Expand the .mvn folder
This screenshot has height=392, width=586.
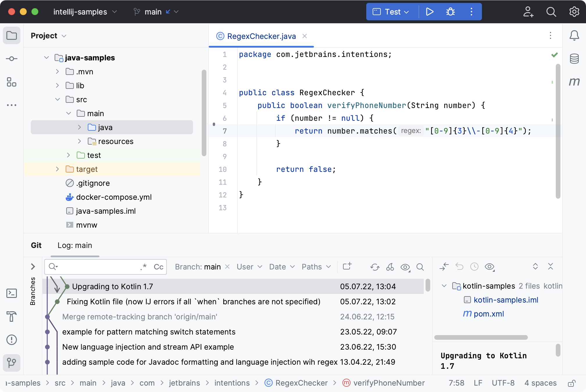tap(58, 72)
